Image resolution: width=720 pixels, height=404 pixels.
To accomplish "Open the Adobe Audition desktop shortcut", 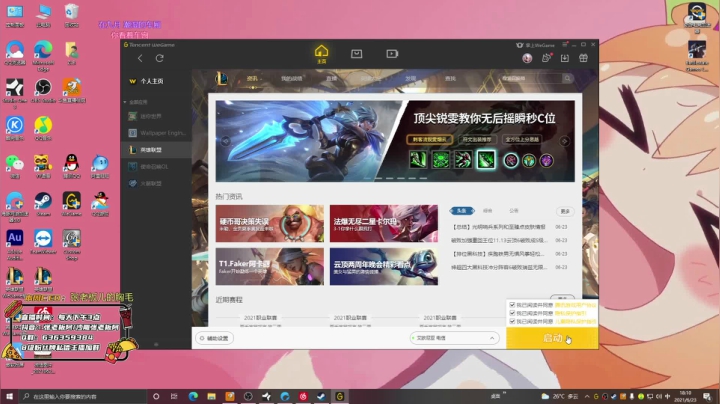I will pos(15,245).
